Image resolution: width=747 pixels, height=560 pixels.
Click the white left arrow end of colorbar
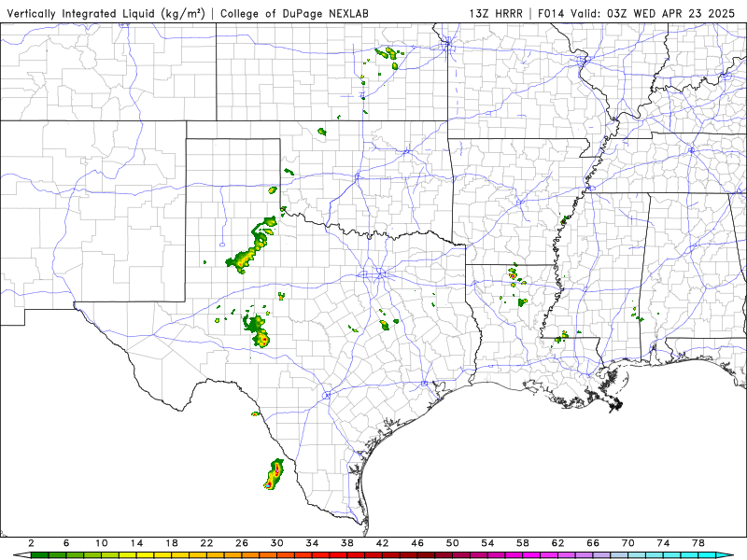click(x=21, y=555)
